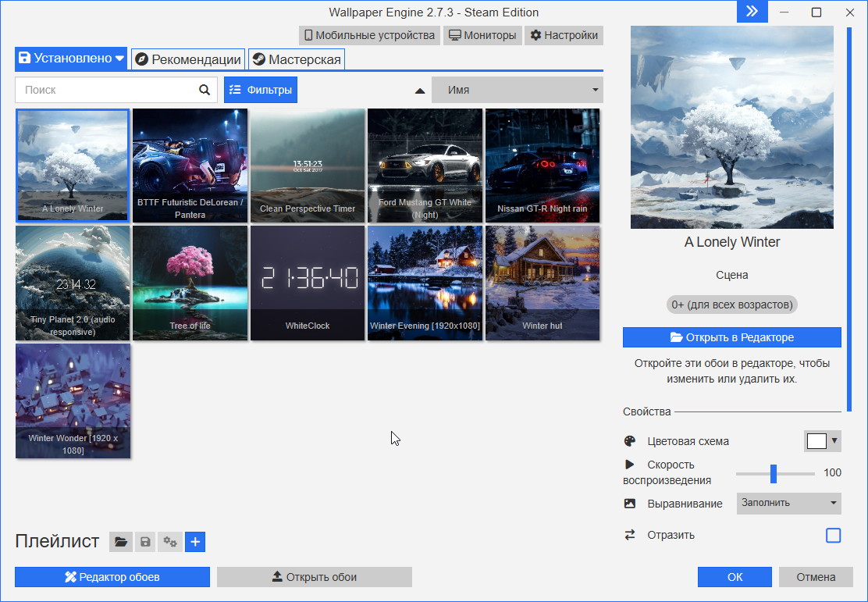Click the color scheme palette icon
The width and height of the screenshot is (868, 602).
630,441
